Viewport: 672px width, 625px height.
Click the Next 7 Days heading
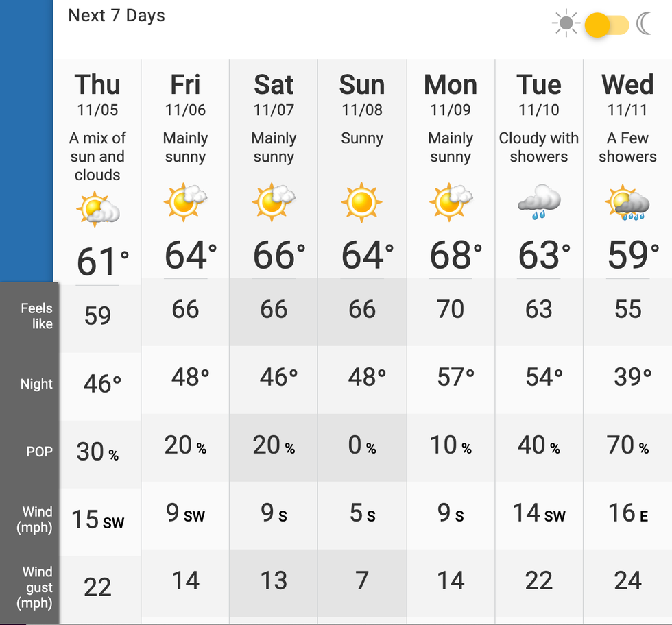pyautogui.click(x=117, y=16)
